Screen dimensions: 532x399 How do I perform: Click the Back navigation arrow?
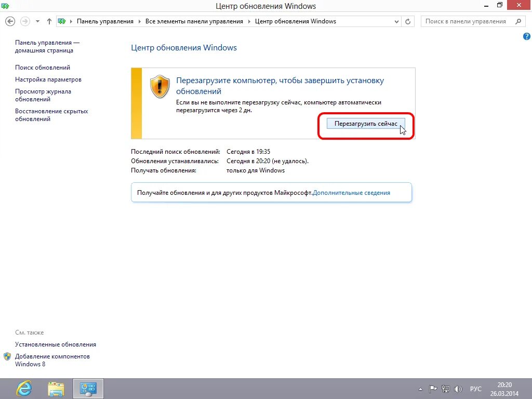(10, 21)
